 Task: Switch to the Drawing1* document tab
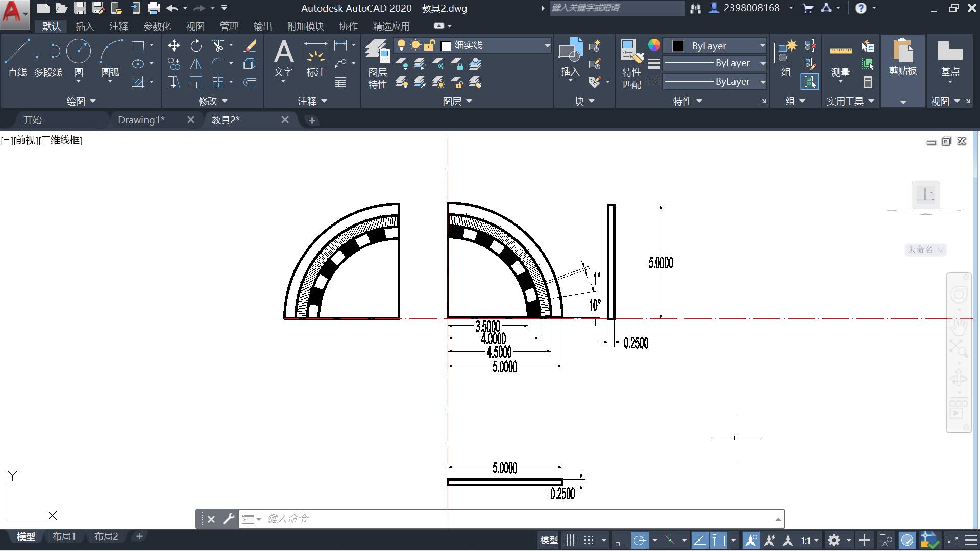point(141,120)
